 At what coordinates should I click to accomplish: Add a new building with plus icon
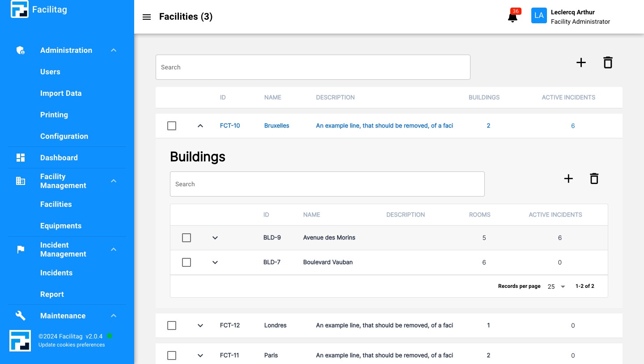click(x=568, y=179)
